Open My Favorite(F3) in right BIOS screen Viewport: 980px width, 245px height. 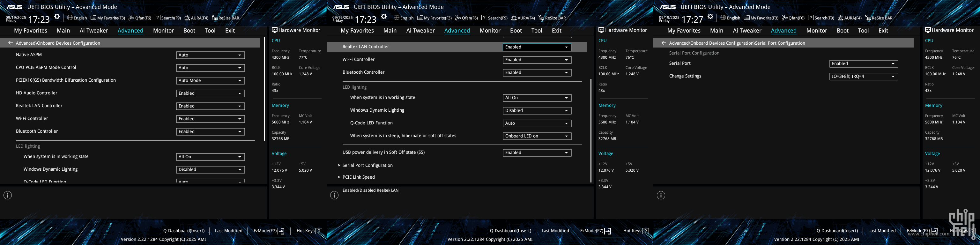click(x=761, y=18)
